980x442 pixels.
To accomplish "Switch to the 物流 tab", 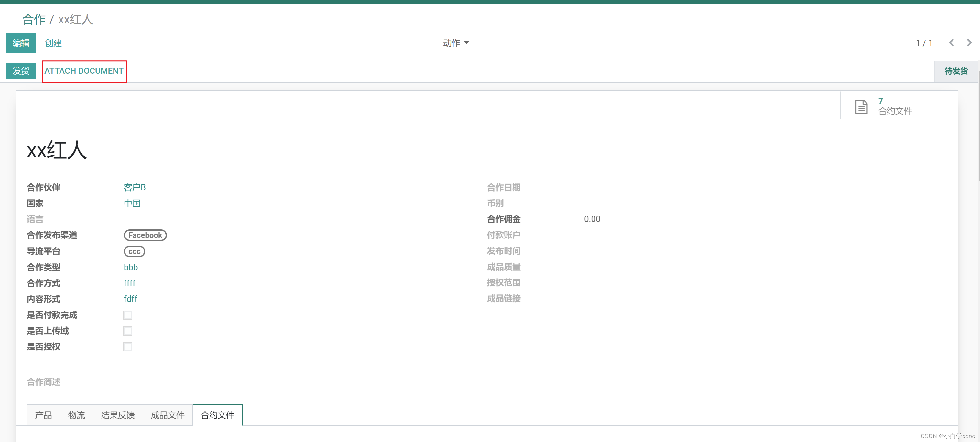I will click(x=76, y=414).
